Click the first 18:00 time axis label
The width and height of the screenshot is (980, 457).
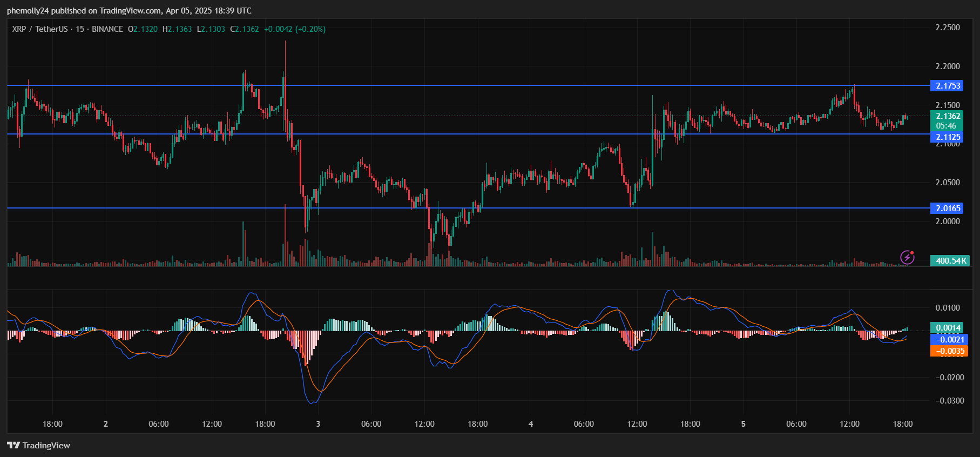click(52, 424)
